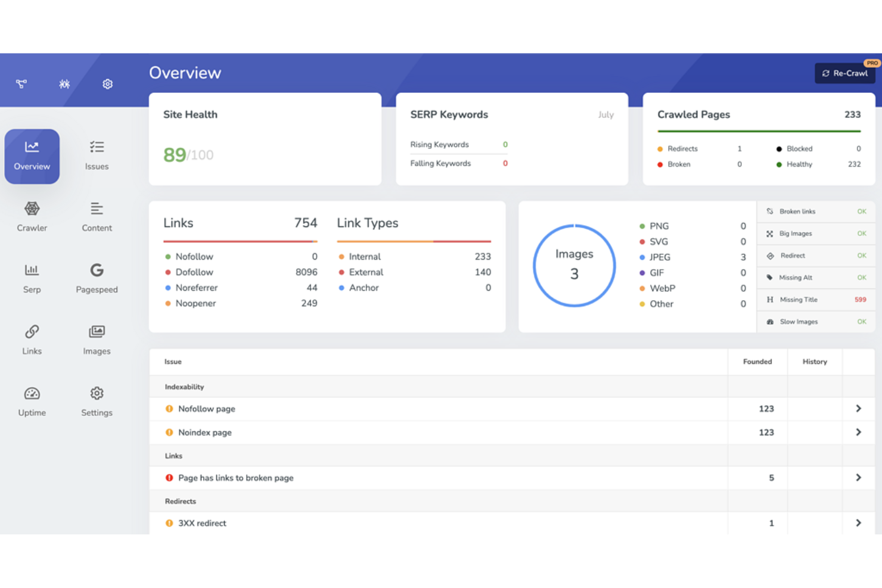Click the Slow Images icon
Image resolution: width=882 pixels, height=588 pixels.
point(770,322)
